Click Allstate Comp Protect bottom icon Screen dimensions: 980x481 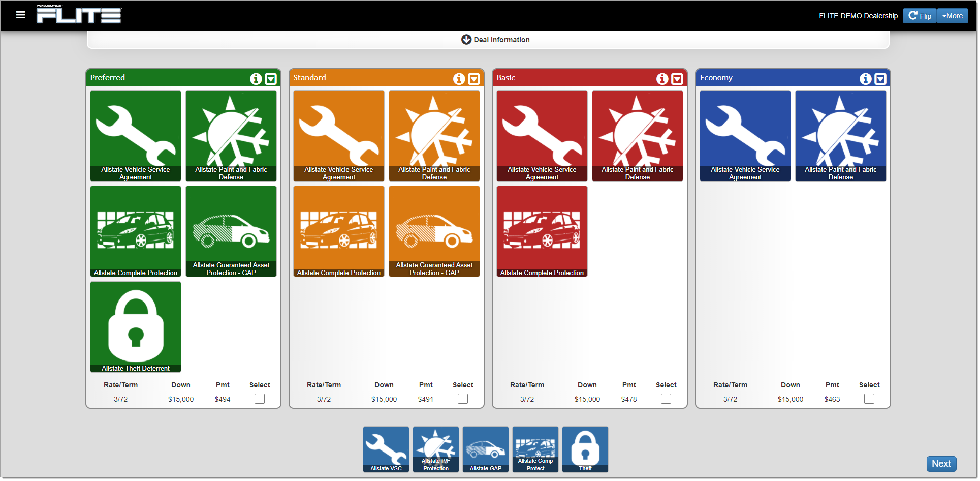tap(535, 449)
